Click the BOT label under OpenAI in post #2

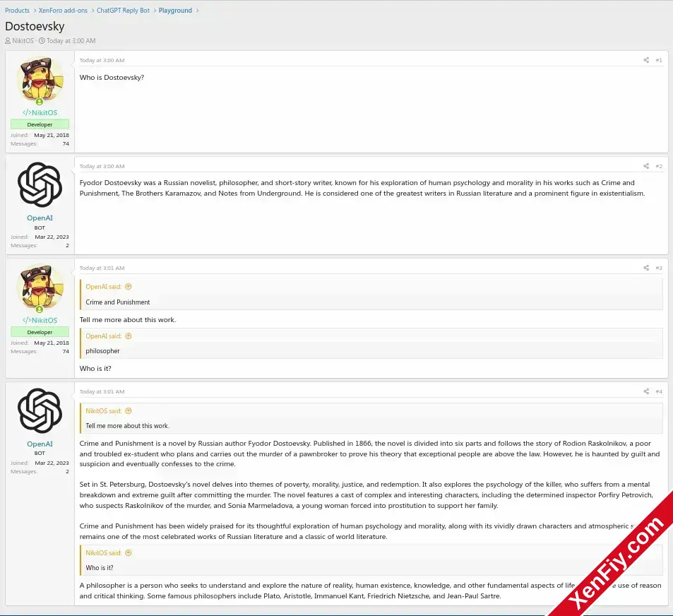click(40, 228)
